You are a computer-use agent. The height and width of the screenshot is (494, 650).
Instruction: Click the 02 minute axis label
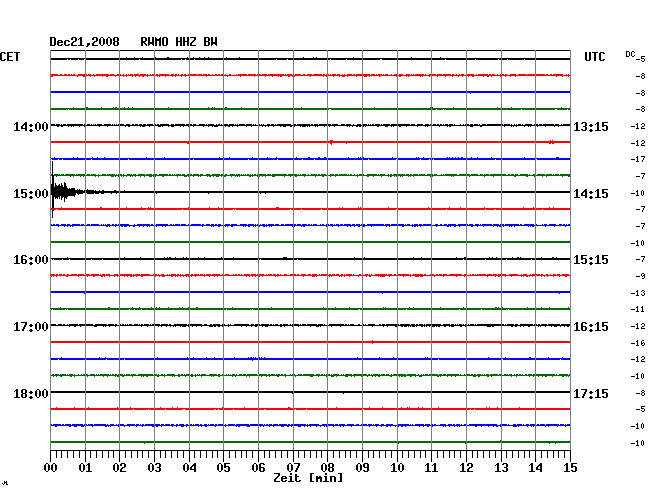[119, 467]
